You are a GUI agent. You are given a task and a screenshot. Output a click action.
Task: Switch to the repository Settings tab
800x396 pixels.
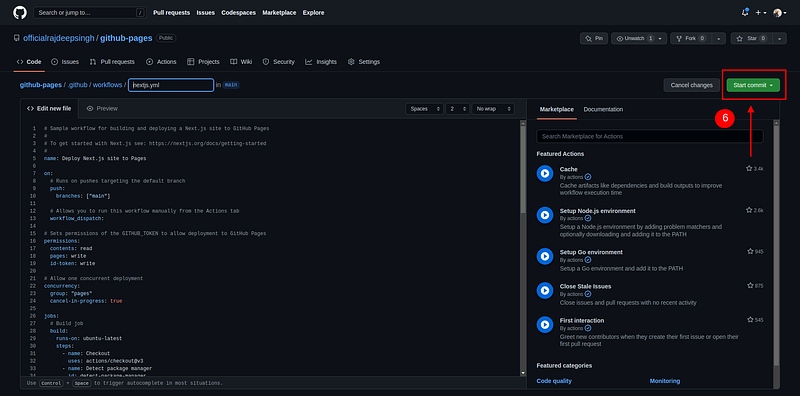(x=364, y=62)
